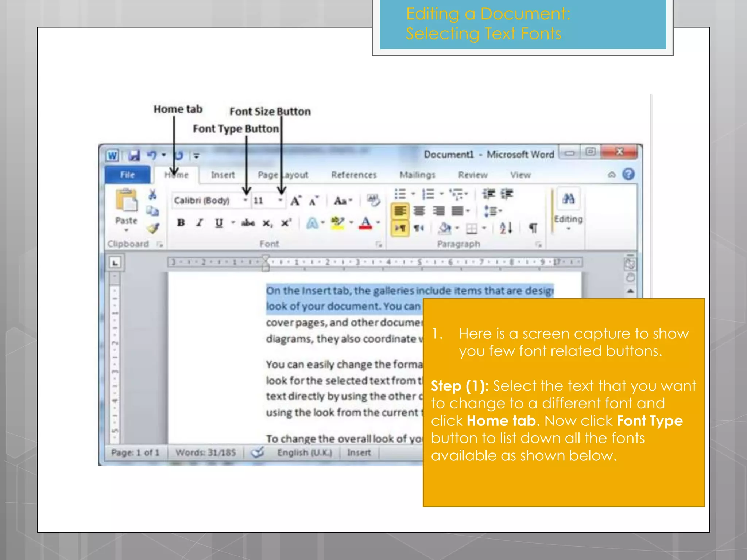This screenshot has height=560, width=747.
Task: Click the Cut scissors icon
Action: tap(152, 195)
